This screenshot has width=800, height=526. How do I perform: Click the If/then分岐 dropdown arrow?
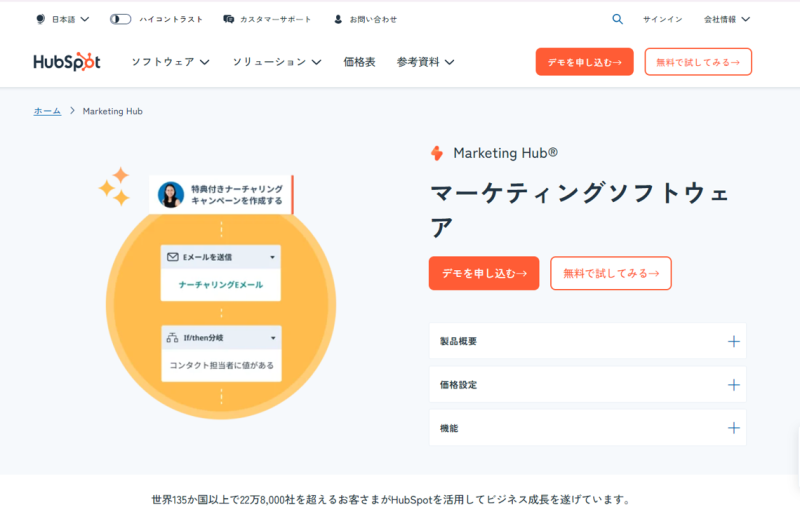click(273, 338)
